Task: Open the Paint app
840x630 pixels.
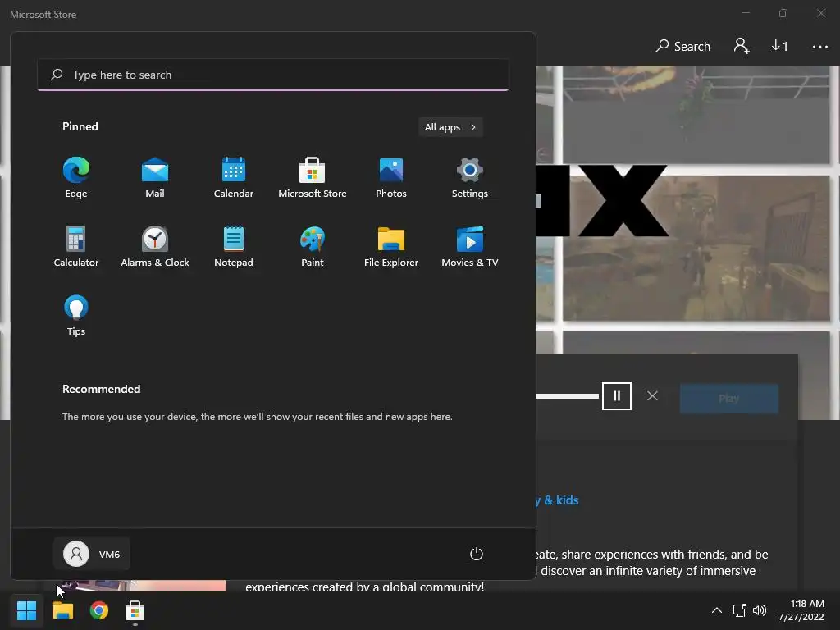Action: pyautogui.click(x=313, y=246)
